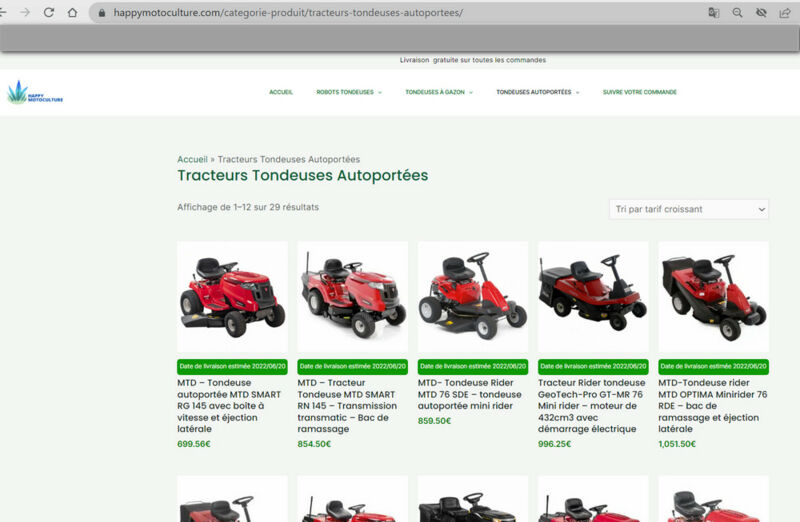Click the address bar URL
800x522 pixels.
pyautogui.click(x=288, y=13)
